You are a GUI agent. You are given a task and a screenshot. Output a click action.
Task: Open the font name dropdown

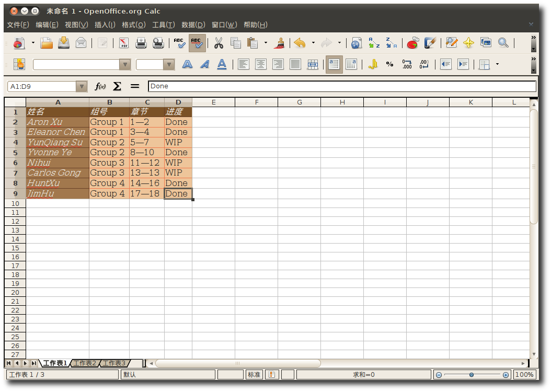[124, 64]
